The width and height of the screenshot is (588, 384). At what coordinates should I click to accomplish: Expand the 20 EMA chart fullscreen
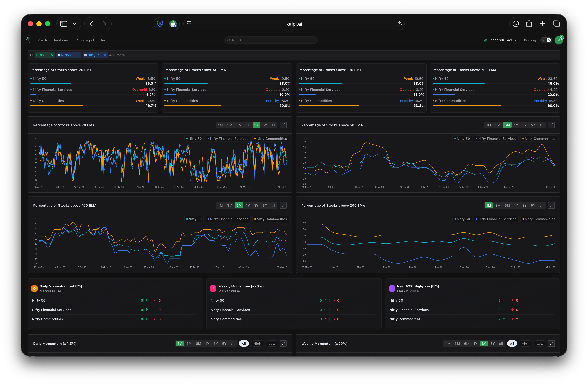[283, 125]
